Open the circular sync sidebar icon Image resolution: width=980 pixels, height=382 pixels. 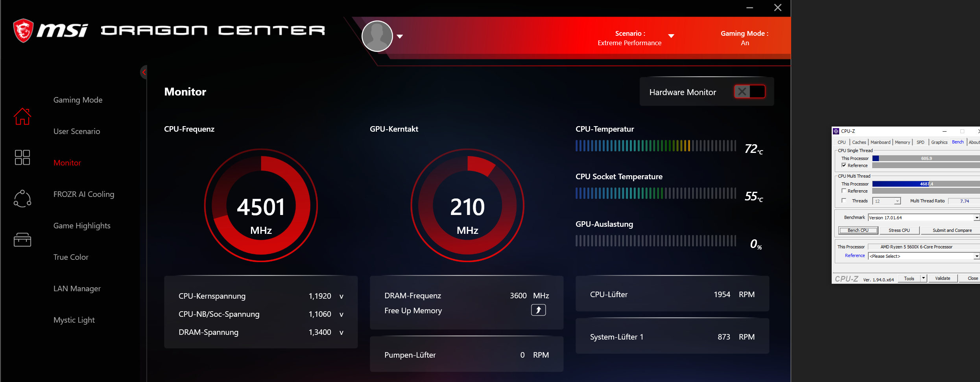[22, 198]
